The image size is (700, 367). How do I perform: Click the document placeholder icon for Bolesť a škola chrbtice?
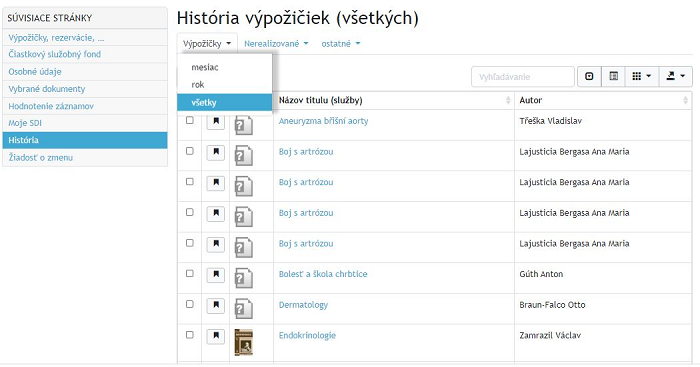click(x=244, y=278)
